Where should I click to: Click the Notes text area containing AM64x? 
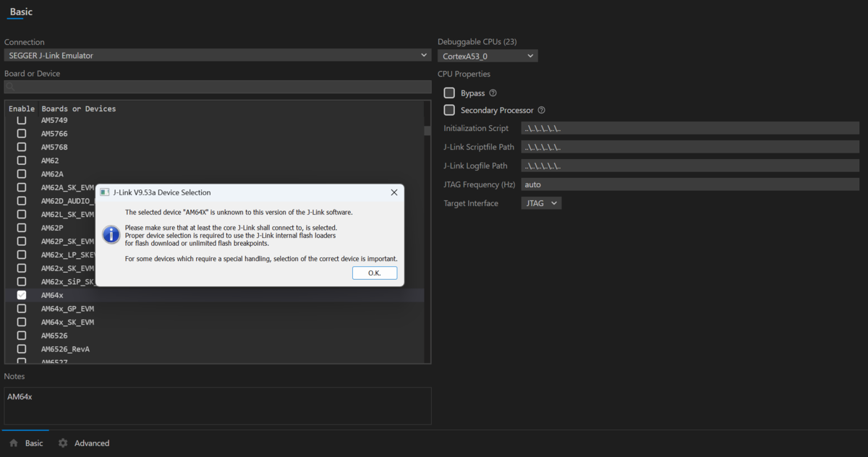[x=218, y=406]
